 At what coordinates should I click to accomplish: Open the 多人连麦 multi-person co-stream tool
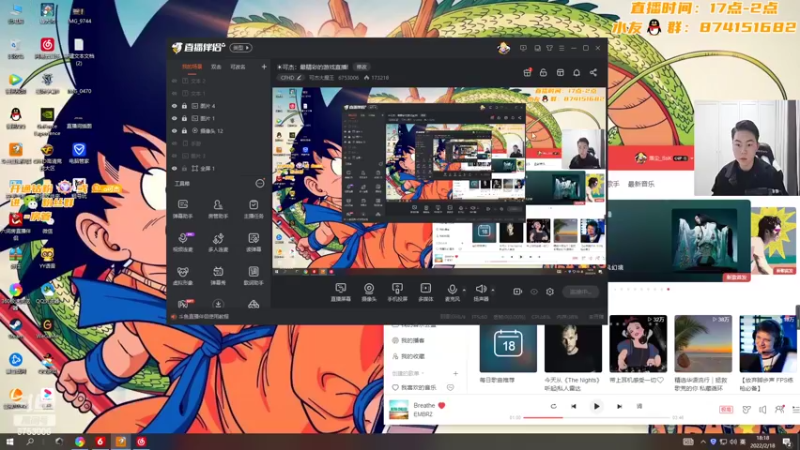tap(218, 242)
